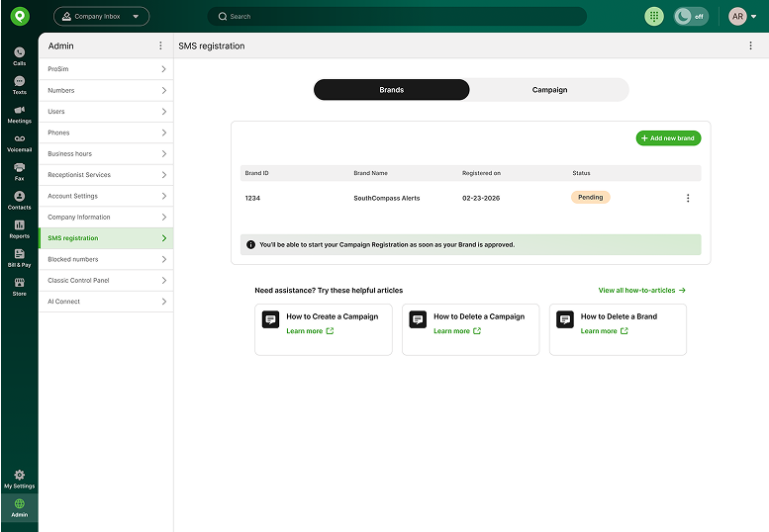The width and height of the screenshot is (769, 532).
Task: Toggle the Do Not Disturb off switch
Action: 691,17
